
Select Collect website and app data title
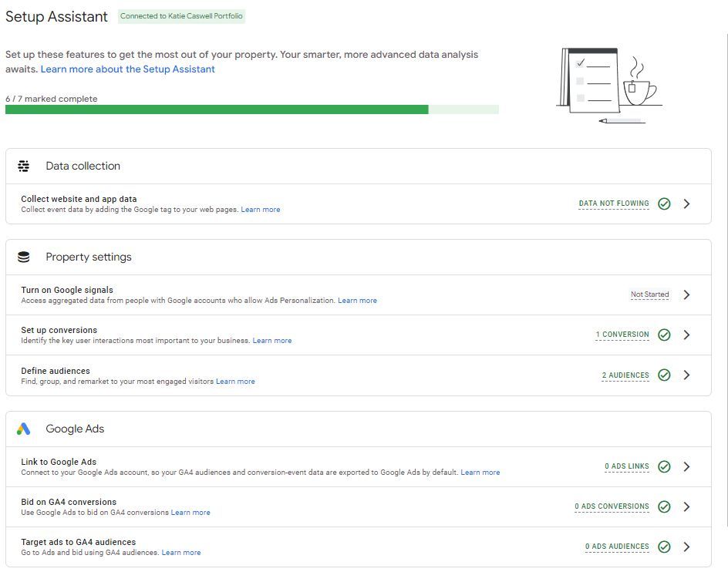[x=79, y=199]
